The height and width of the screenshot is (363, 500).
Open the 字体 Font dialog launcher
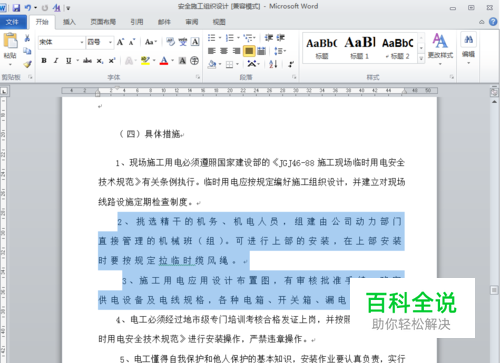(x=198, y=77)
